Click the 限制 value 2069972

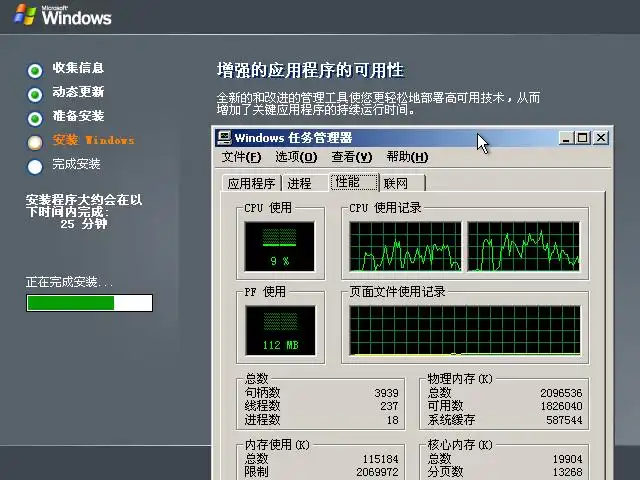(x=377, y=472)
